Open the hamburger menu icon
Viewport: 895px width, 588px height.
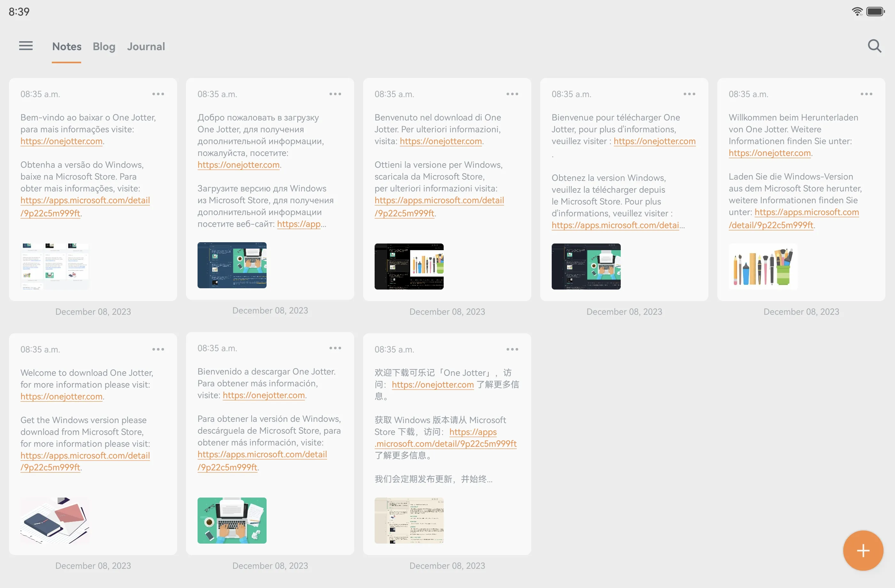[x=26, y=45]
